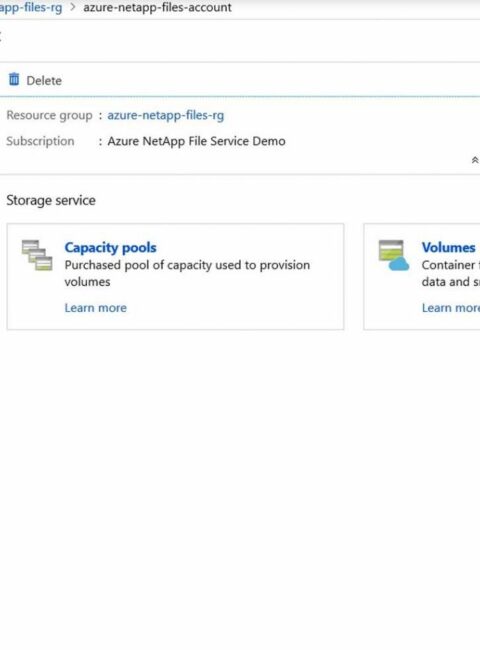Select azure-netapp-files-account breadcrumb item
Image resolution: width=480 pixels, height=650 pixels.
click(158, 7)
